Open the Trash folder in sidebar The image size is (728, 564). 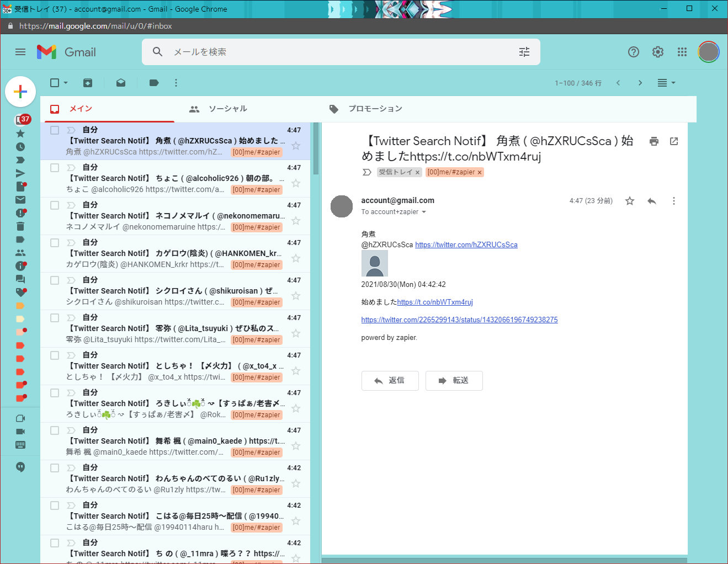tap(20, 226)
